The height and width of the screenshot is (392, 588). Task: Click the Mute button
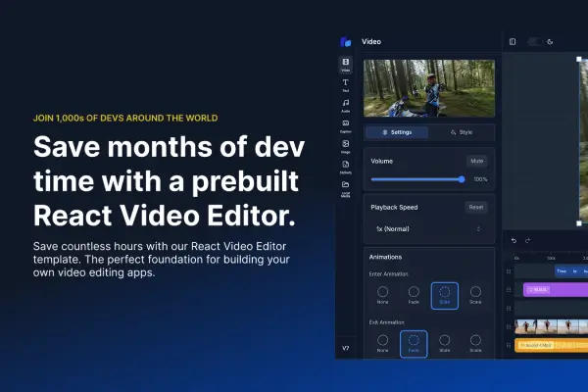[x=476, y=161]
